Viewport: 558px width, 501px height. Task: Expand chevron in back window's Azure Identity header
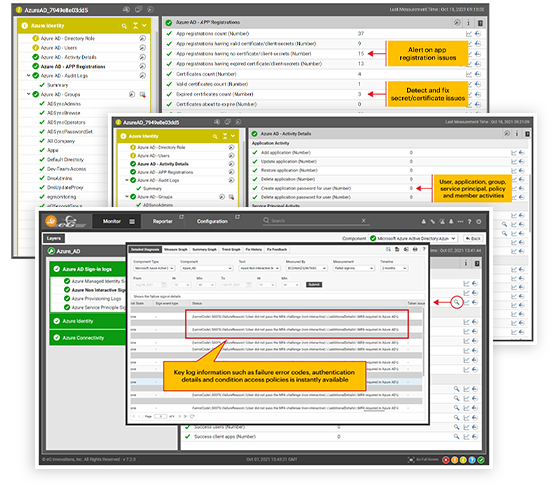point(144,26)
